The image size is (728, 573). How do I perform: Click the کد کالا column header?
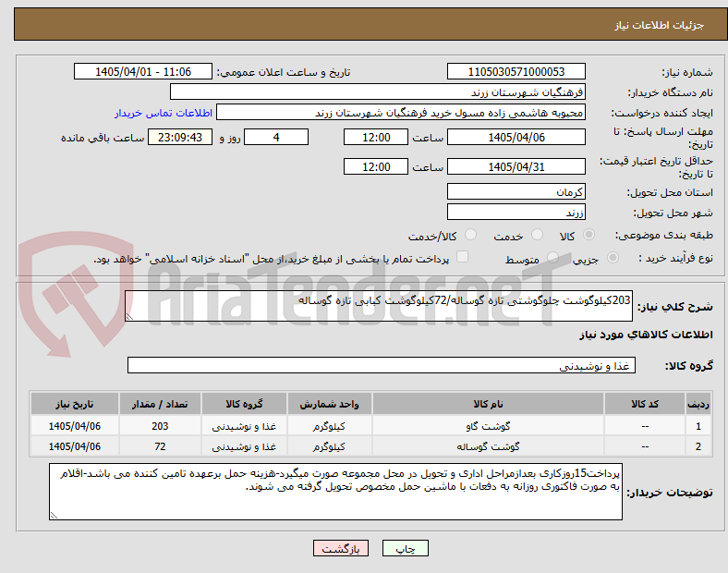645,404
